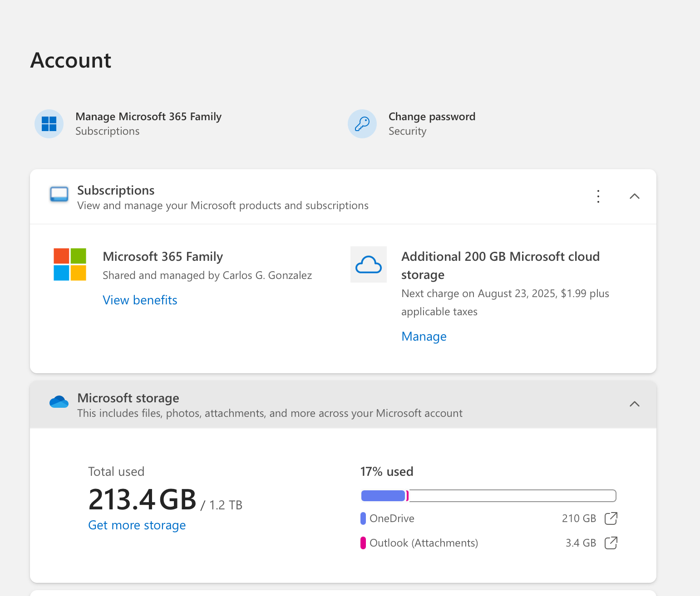Click the Microsoft 365 Family four-color logo

tap(70, 264)
